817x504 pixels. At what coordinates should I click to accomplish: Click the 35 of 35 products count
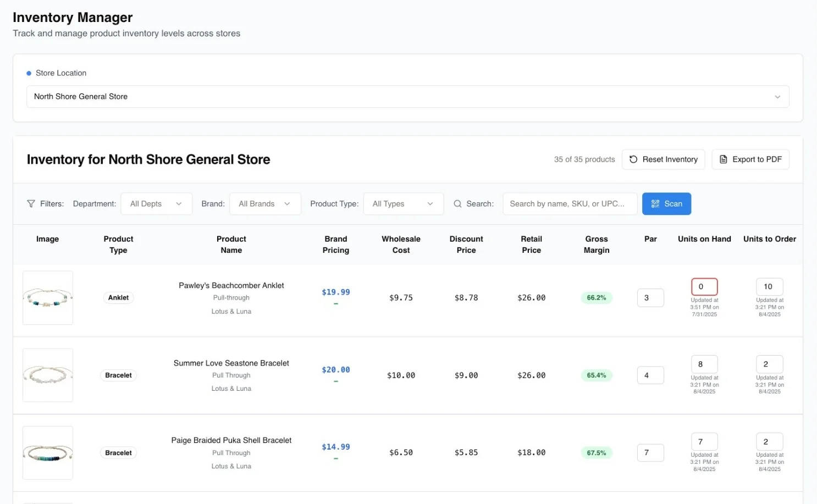coord(584,159)
